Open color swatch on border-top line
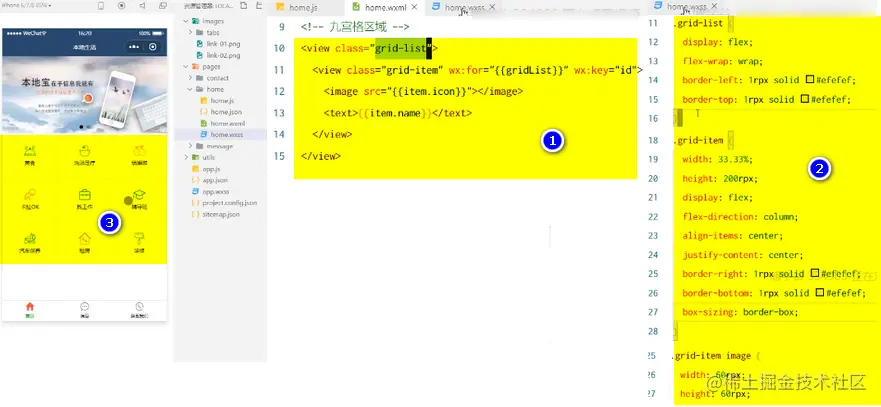 point(805,99)
